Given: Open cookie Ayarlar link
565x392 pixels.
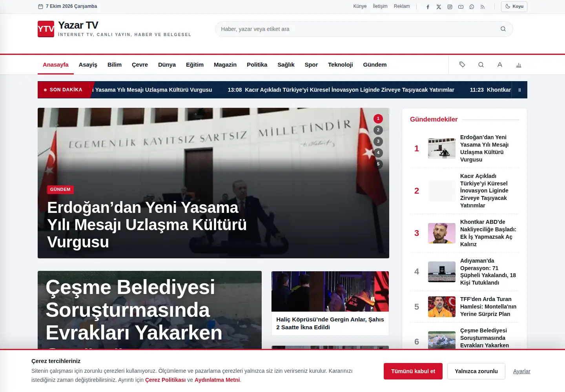Looking at the screenshot, I should coord(522,371).
